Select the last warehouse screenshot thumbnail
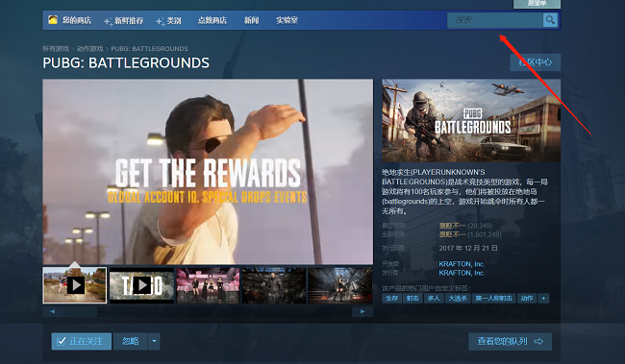 340,285
